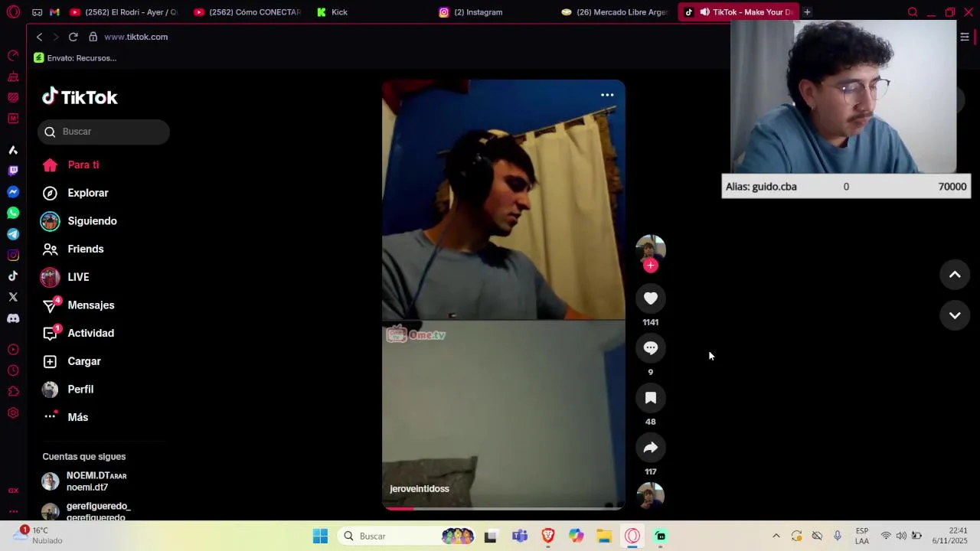Reload the TikTok page
980x551 pixels.
coord(73,37)
